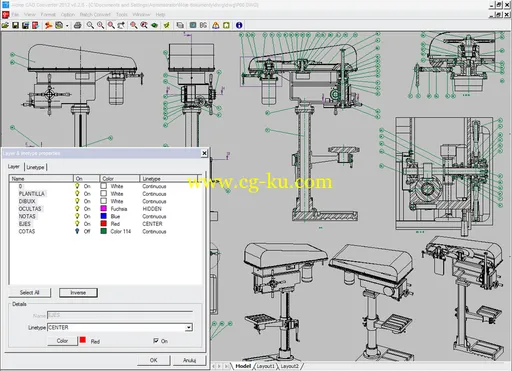Select the PLANTILLA layer name

[32, 194]
